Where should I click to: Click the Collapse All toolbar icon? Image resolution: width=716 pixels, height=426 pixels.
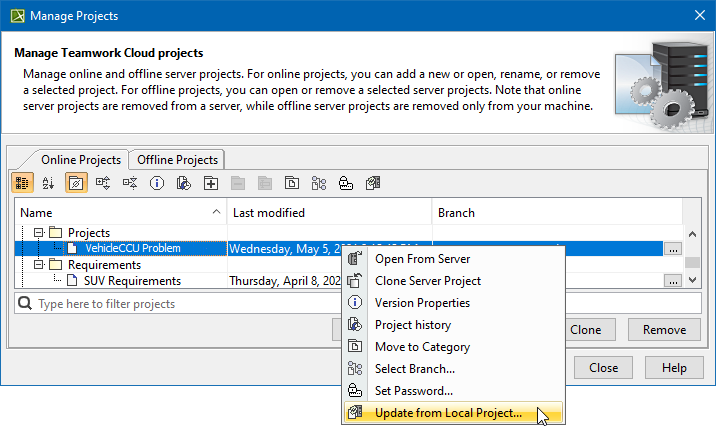click(130, 182)
